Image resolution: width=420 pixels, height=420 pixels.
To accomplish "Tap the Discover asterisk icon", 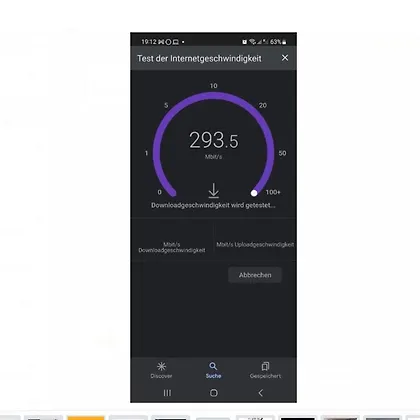I will [x=161, y=366].
